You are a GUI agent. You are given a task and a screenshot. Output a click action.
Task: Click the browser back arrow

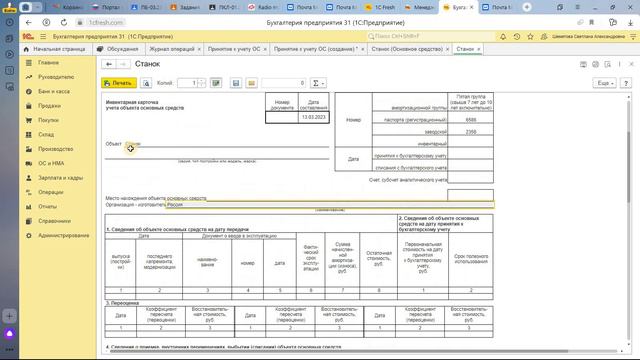[x=28, y=22]
